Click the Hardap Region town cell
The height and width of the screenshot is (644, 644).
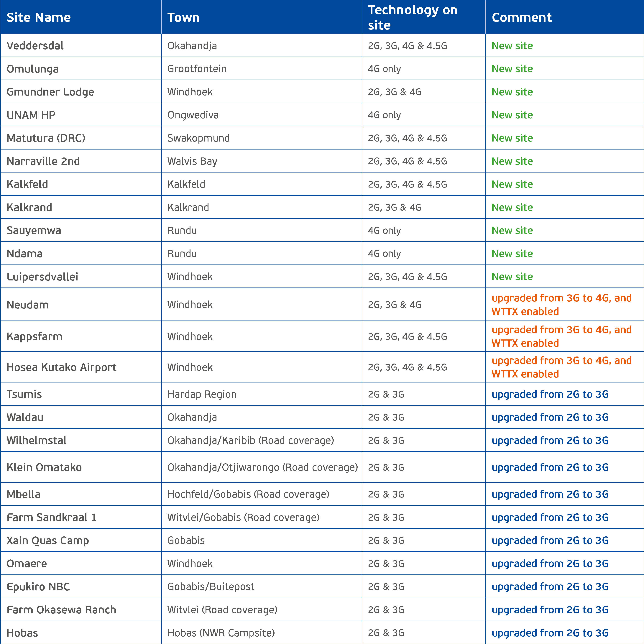pyautogui.click(x=202, y=394)
